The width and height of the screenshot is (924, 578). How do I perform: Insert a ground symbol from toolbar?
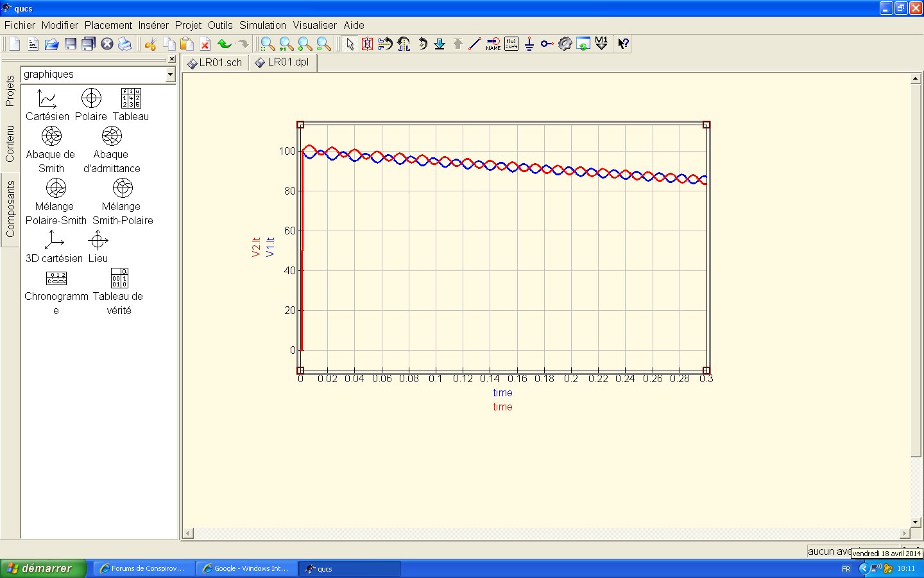click(529, 44)
